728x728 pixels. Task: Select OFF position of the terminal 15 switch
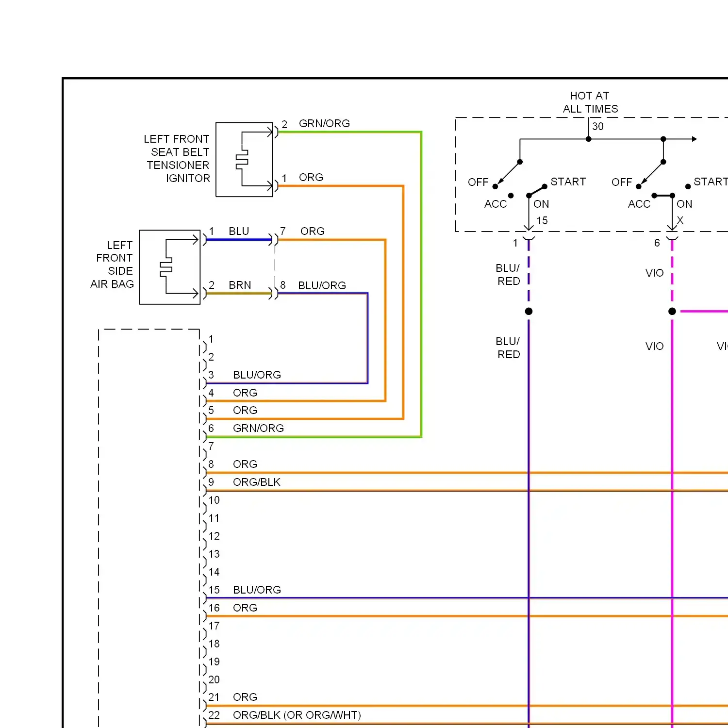click(478, 182)
